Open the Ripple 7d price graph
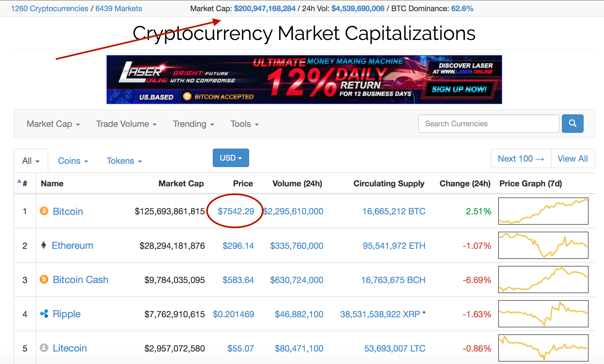Viewport: 604px width, 364px height. tap(543, 314)
